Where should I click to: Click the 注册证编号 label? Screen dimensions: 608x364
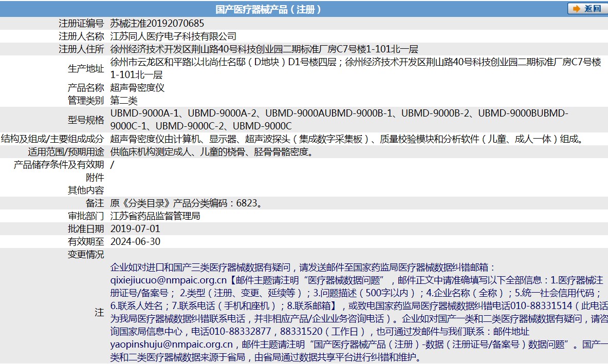[81, 23]
